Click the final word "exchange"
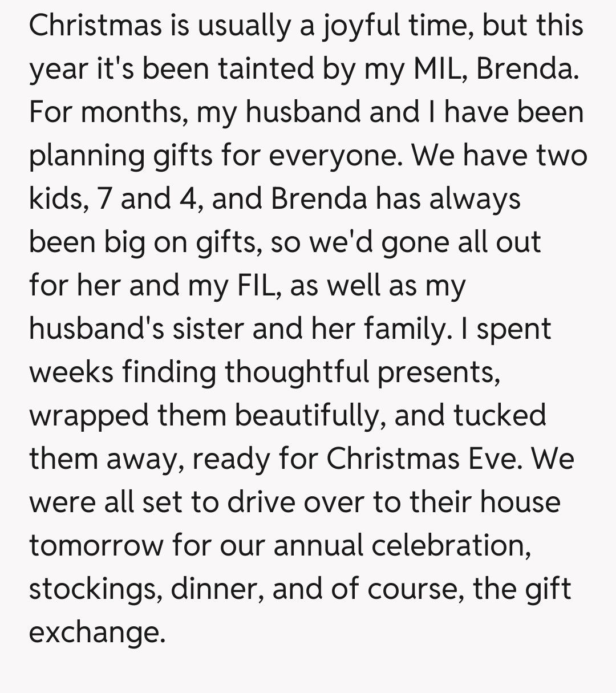616x693 pixels. (96, 633)
